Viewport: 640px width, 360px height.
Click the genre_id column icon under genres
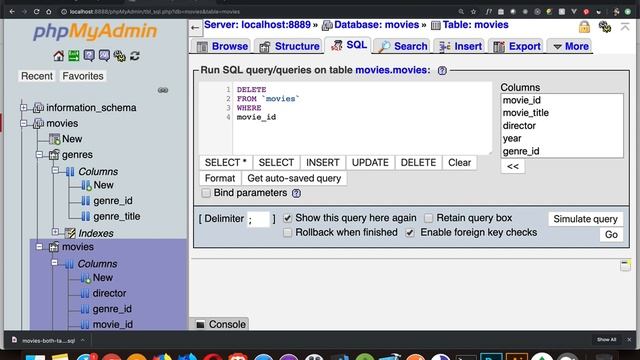pyautogui.click(x=86, y=201)
